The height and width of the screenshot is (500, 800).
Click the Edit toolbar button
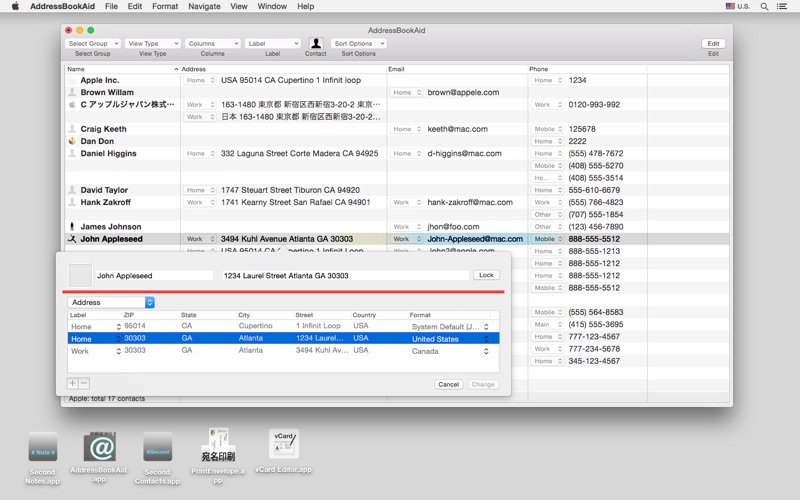[x=713, y=44]
